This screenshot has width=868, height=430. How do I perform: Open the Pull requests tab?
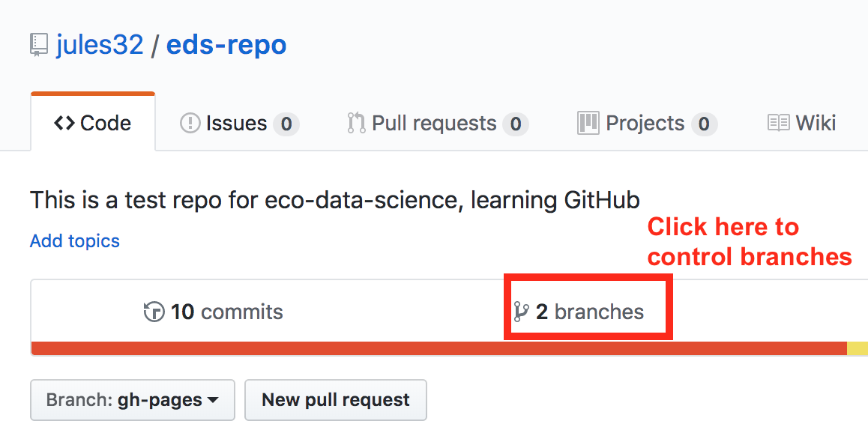tap(438, 123)
